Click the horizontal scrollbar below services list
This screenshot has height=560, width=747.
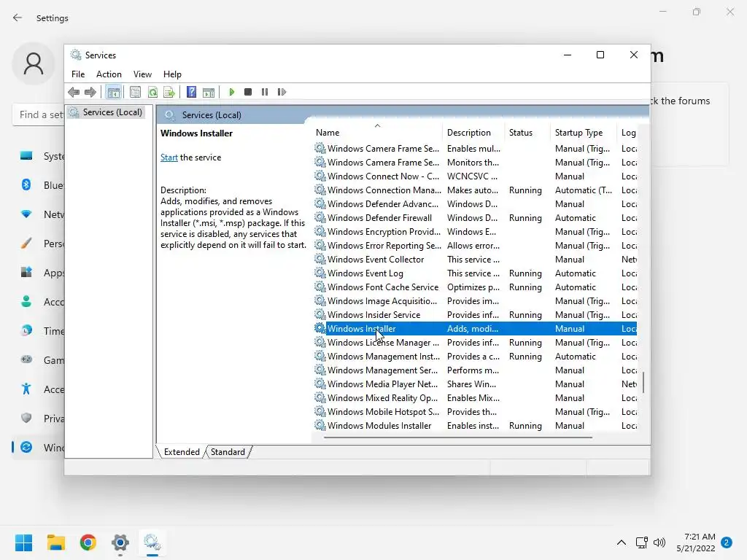pyautogui.click(x=458, y=437)
